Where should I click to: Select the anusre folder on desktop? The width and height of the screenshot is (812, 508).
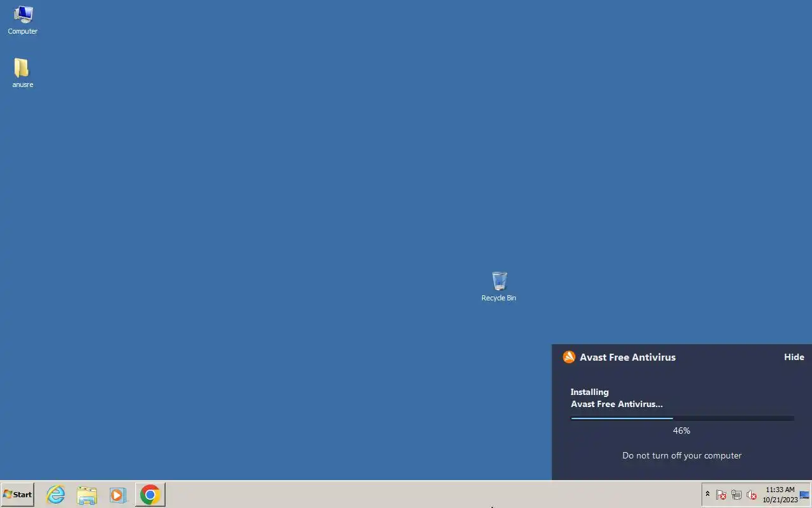tap(22, 73)
